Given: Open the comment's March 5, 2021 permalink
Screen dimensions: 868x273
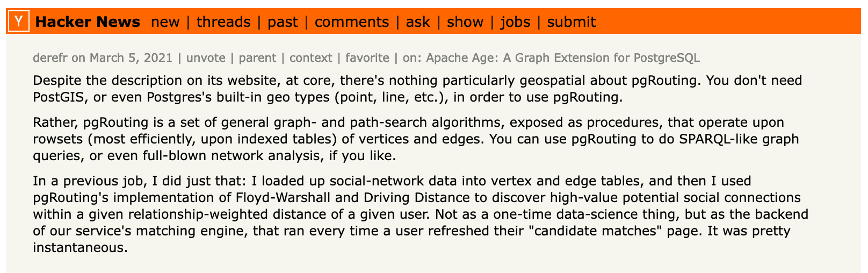Looking at the screenshot, I should (131, 58).
